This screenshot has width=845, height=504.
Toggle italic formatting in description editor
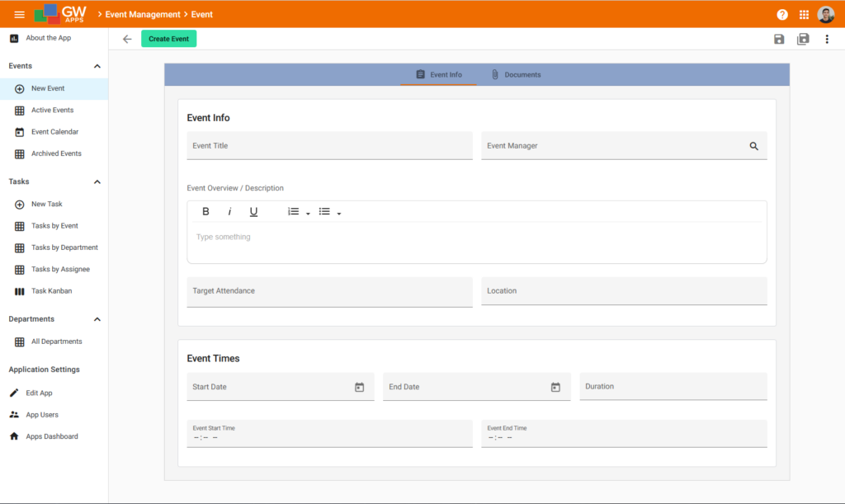coord(229,212)
